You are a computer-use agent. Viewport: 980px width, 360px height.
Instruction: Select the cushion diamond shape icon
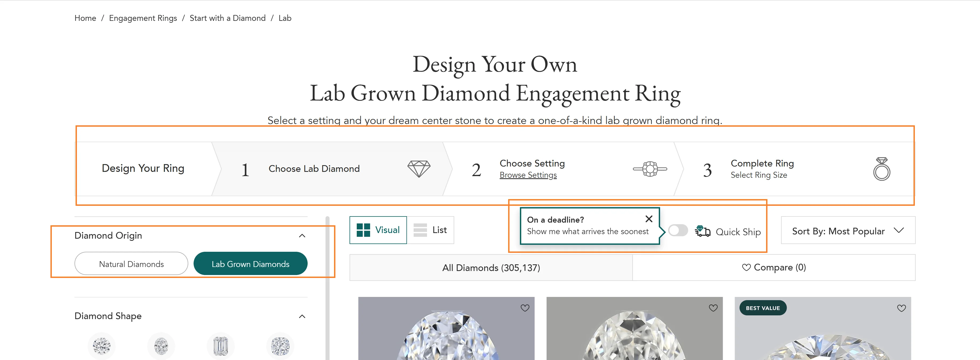280,346
